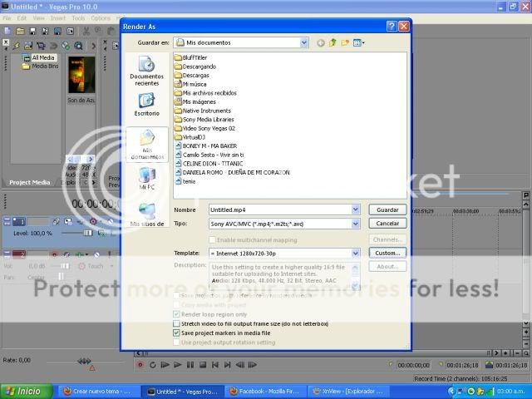The image size is (532, 399).
Task: Open the Guardar en folder dropdown
Action: (x=304, y=42)
